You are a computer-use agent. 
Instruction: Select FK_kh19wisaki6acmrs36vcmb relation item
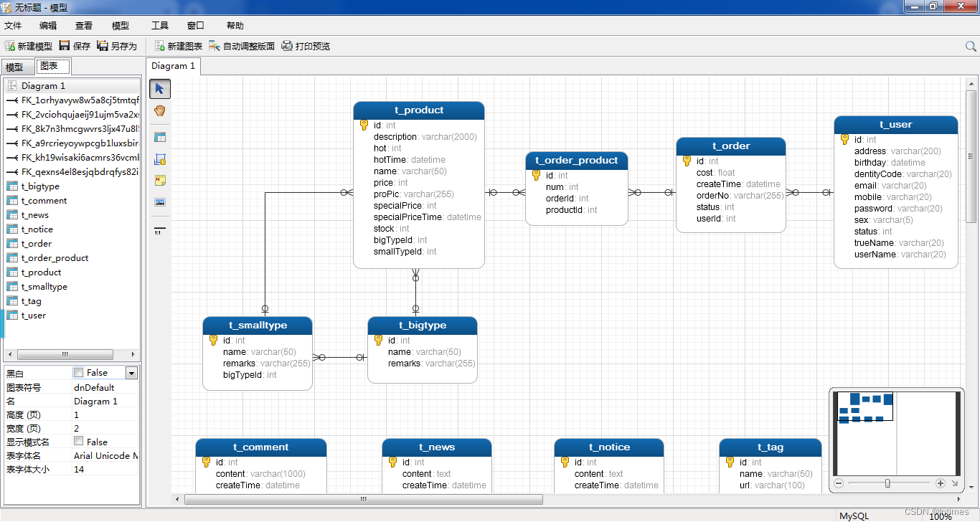point(72,158)
